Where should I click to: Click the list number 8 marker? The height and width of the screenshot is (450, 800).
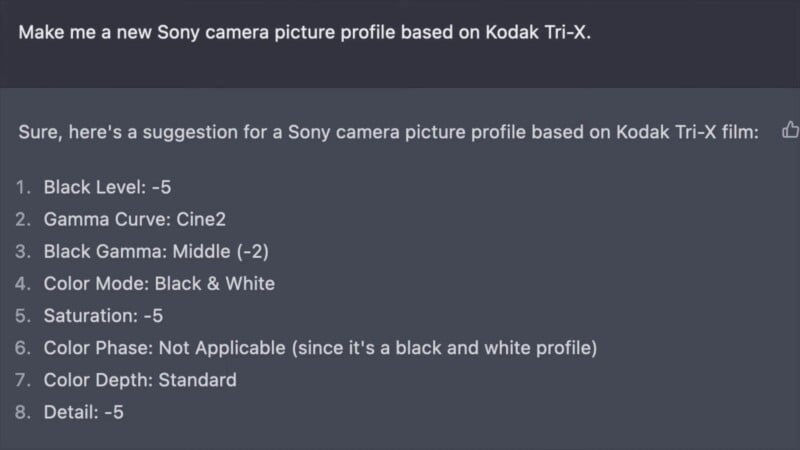click(23, 412)
